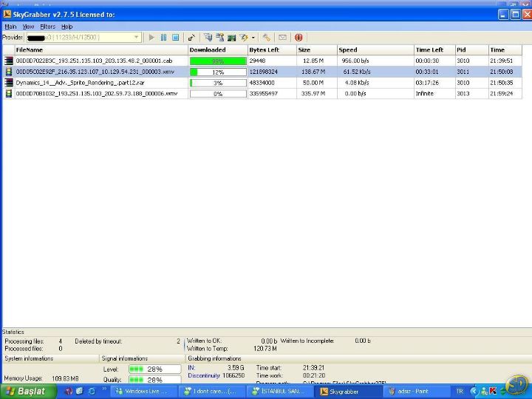The width and height of the screenshot is (532, 399).
Task: Open the Help menu
Action: pyautogui.click(x=66, y=27)
